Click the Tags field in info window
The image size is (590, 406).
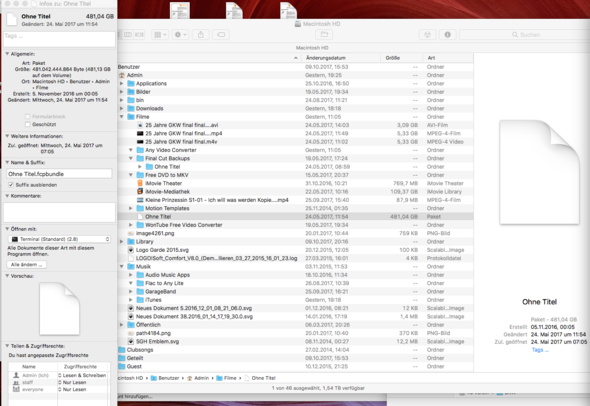pyautogui.click(x=59, y=39)
